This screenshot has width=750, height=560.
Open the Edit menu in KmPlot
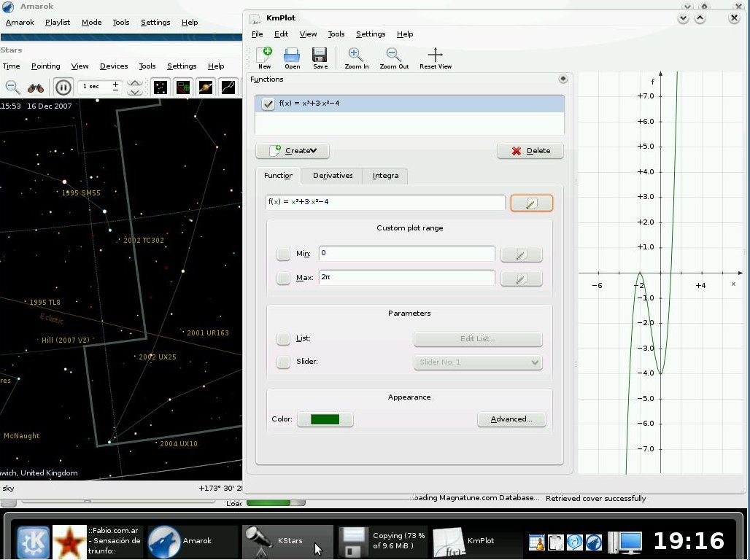coord(282,34)
